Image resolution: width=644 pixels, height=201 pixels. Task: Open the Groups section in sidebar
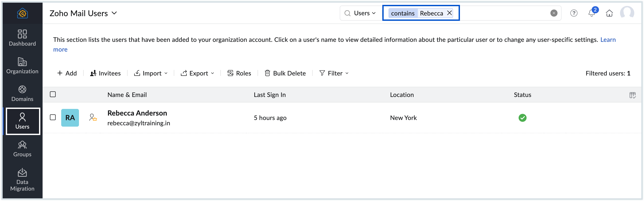[22, 149]
